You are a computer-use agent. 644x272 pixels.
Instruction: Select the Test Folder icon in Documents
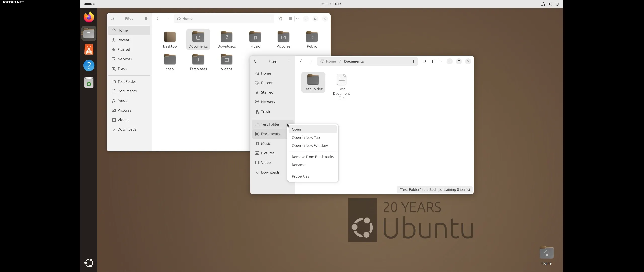313,82
